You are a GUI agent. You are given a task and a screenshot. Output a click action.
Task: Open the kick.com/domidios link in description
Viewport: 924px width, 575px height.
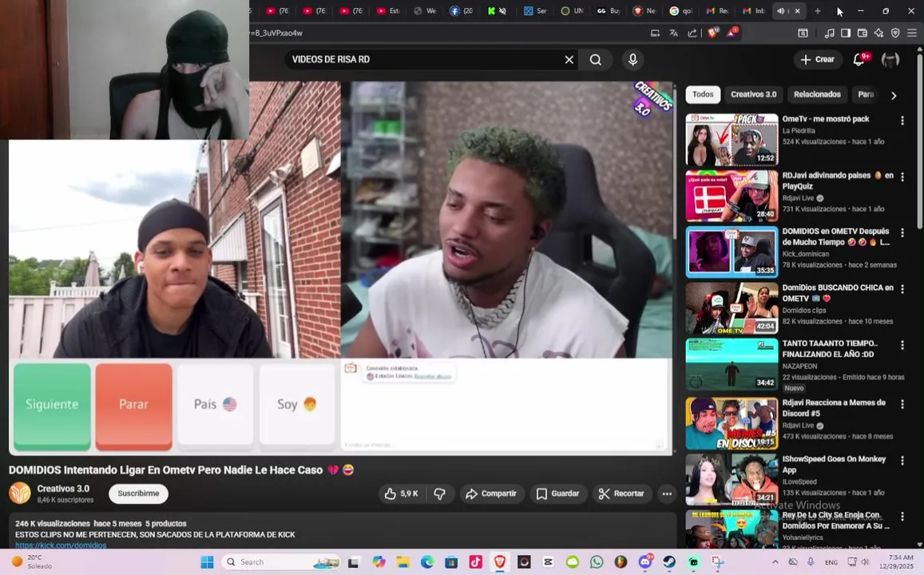tap(61, 545)
